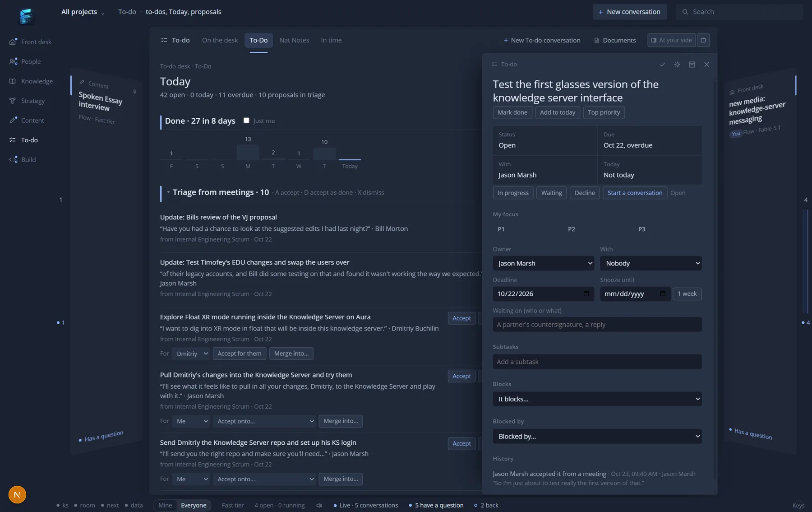The width and height of the screenshot is (812, 512).
Task: Open People in the sidebar
Action: tap(25, 61)
